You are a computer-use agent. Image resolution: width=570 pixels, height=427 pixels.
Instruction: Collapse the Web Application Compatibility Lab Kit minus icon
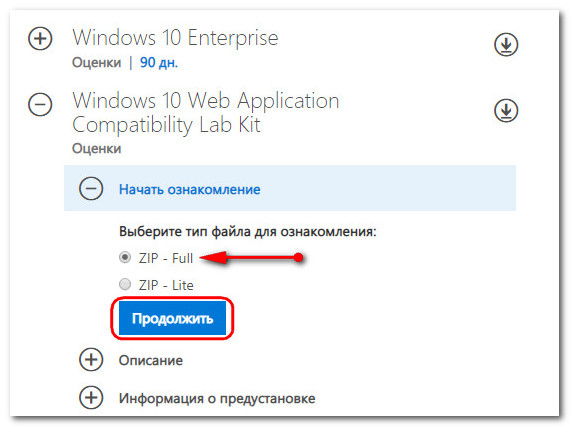point(40,104)
